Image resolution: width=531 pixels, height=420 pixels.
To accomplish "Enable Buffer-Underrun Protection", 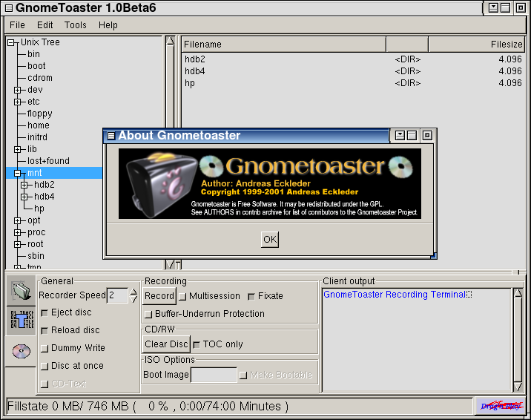I will pos(148,314).
